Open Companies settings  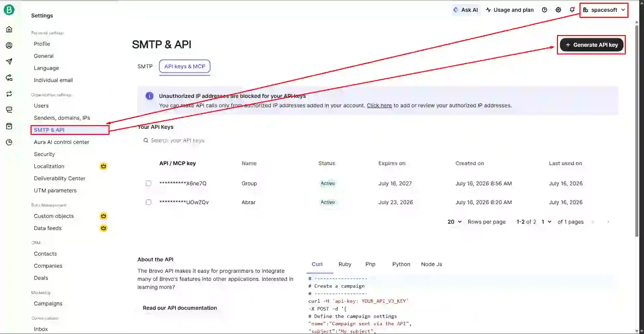point(48,266)
